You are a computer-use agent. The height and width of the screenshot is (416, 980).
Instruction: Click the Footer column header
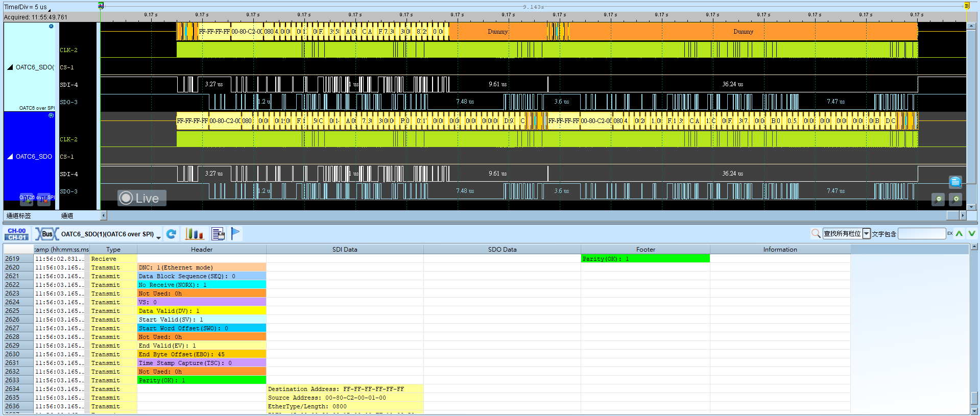pyautogui.click(x=646, y=250)
